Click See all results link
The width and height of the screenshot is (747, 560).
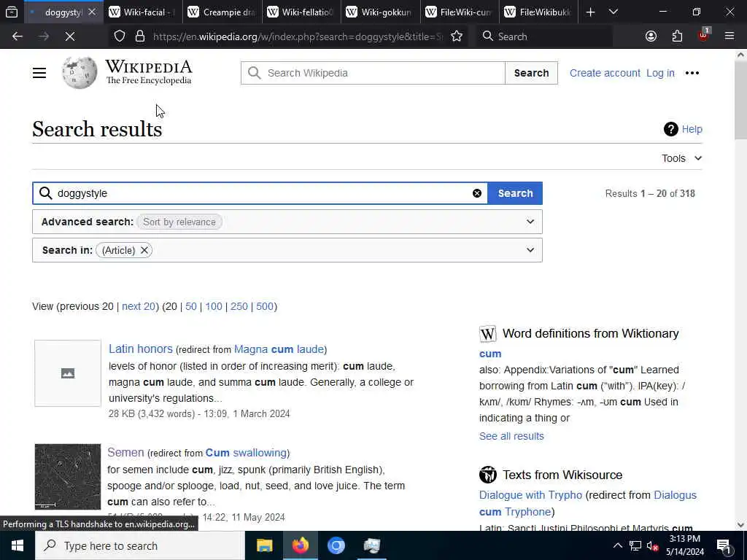click(x=511, y=436)
